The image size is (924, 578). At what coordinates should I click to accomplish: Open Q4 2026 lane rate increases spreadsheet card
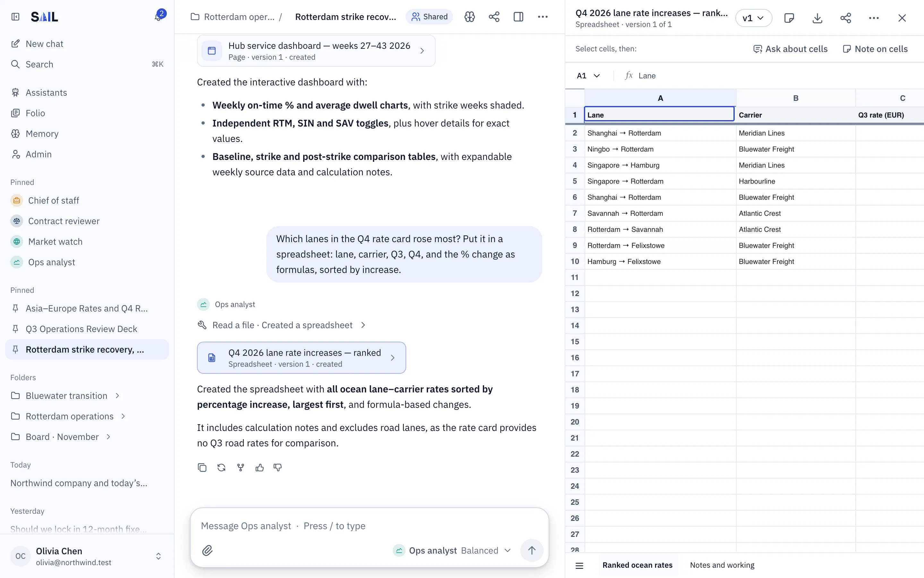301,358
